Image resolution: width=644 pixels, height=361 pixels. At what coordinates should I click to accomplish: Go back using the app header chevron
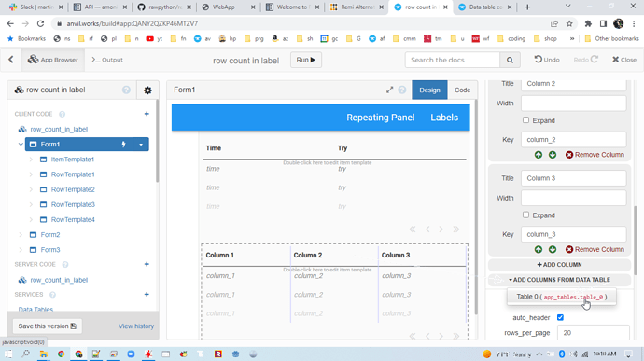coord(11,60)
